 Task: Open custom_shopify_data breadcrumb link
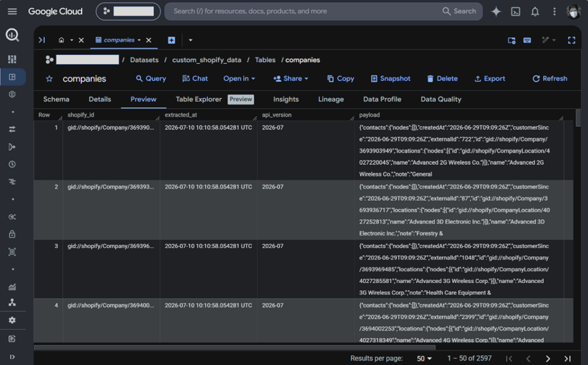pos(207,60)
